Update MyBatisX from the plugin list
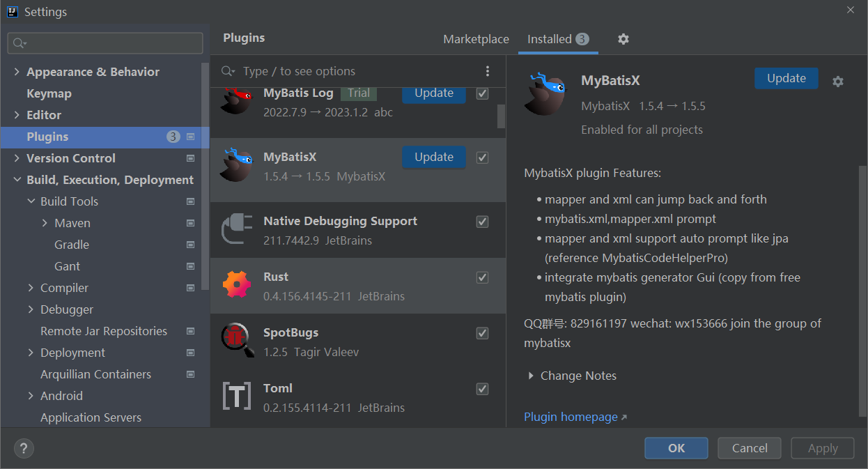This screenshot has width=868, height=469. point(434,157)
